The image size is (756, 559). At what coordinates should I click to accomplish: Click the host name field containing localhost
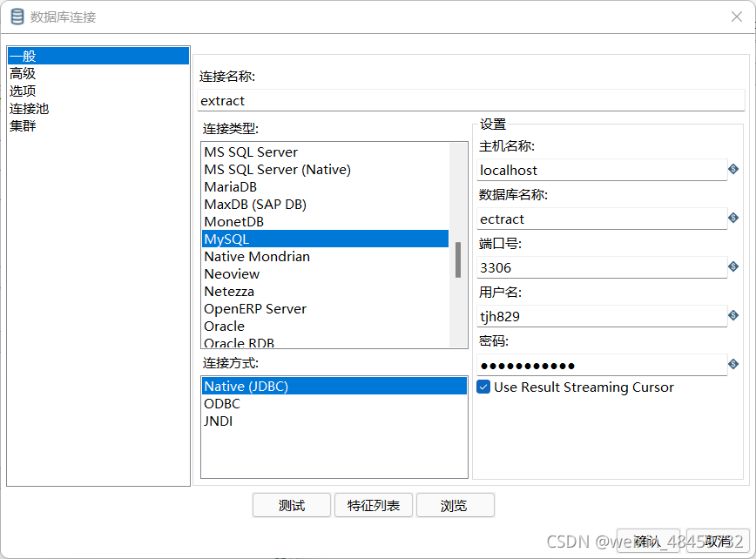click(x=602, y=170)
